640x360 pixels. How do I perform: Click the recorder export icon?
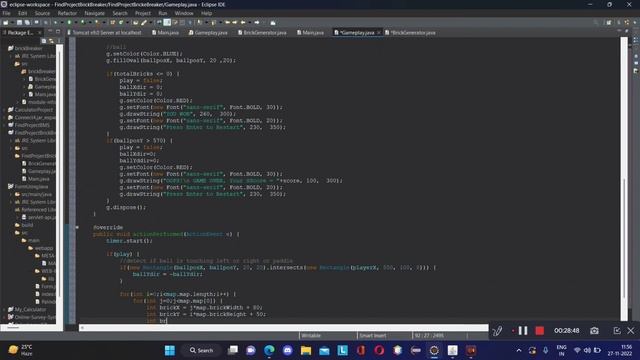point(617,331)
